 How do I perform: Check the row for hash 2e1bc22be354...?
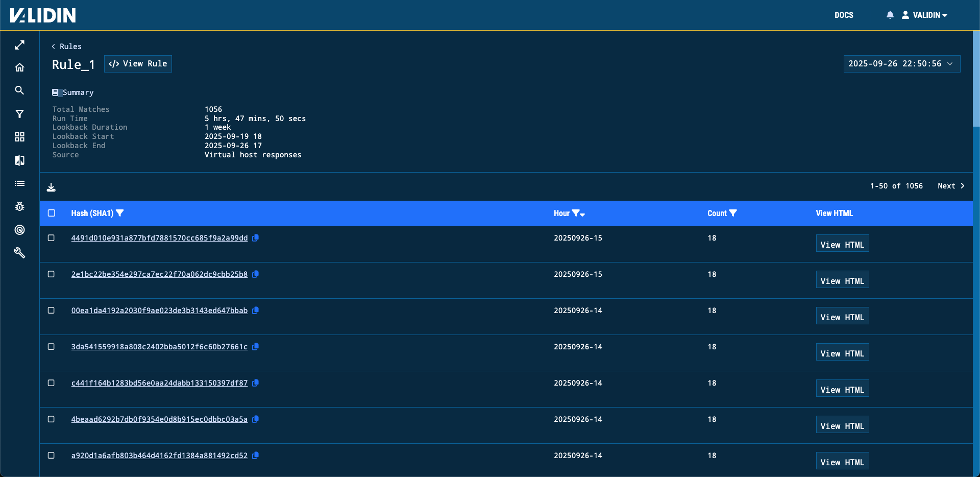51,274
